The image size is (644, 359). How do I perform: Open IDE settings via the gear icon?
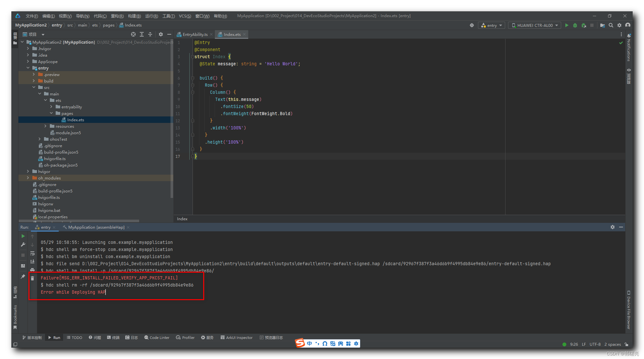[x=619, y=25]
